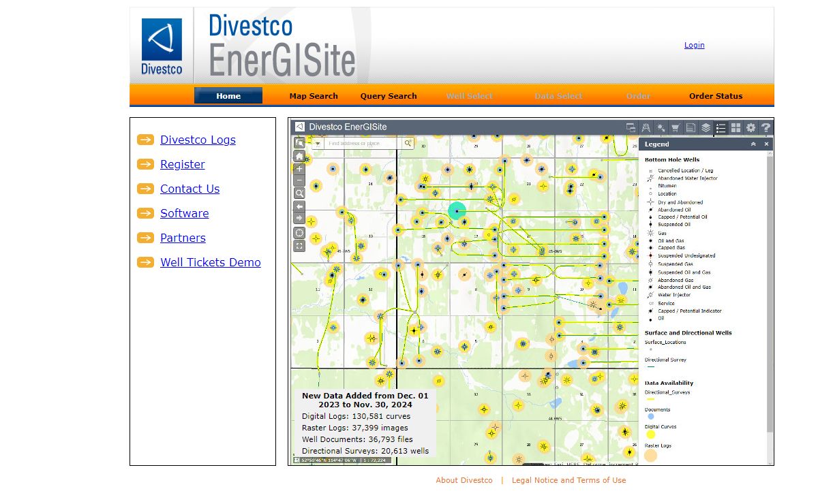The height and width of the screenshot is (504, 818).
Task: Open the map Layers panel
Action: pos(706,127)
